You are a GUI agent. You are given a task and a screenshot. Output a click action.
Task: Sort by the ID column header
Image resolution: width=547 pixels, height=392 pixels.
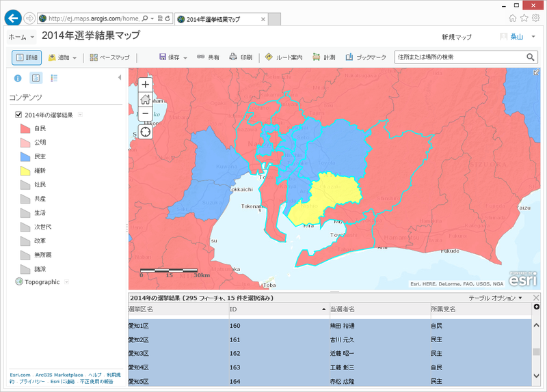pos(279,309)
